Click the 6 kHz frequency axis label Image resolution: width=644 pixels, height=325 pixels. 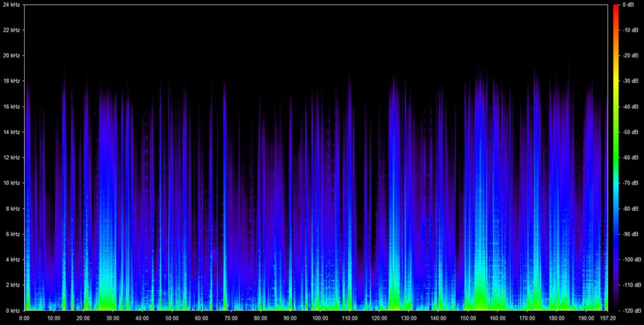(13, 234)
